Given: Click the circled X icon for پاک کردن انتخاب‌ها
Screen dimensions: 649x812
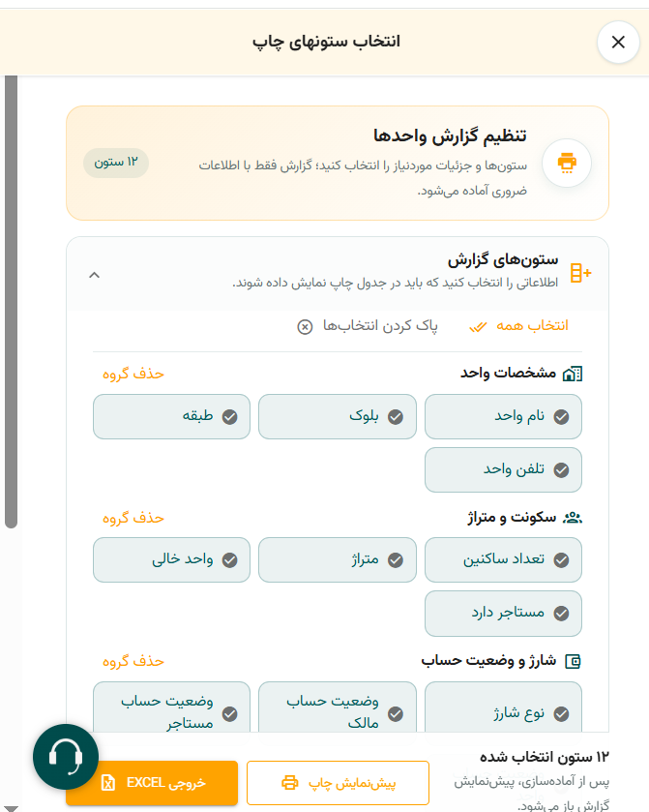Looking at the screenshot, I should click(x=305, y=327).
